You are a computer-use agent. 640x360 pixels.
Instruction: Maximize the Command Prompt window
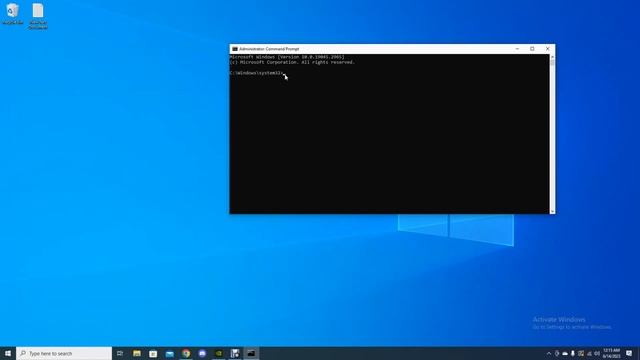click(x=532, y=49)
